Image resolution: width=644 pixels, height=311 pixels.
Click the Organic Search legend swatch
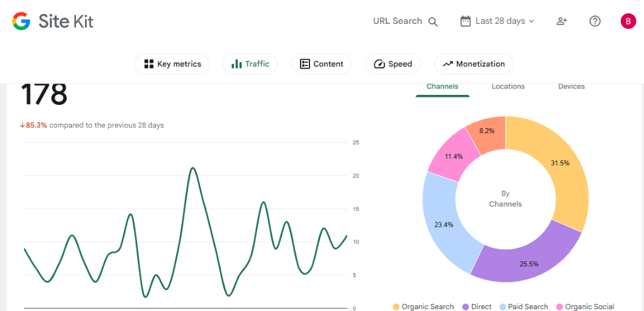[396, 307]
